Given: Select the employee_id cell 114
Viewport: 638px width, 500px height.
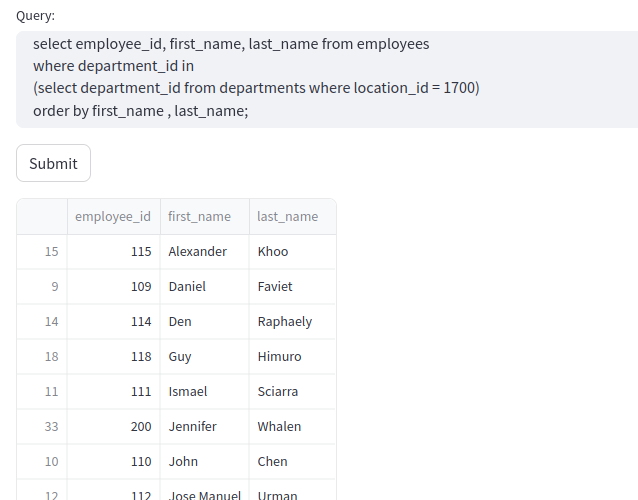Looking at the screenshot, I should (114, 321).
